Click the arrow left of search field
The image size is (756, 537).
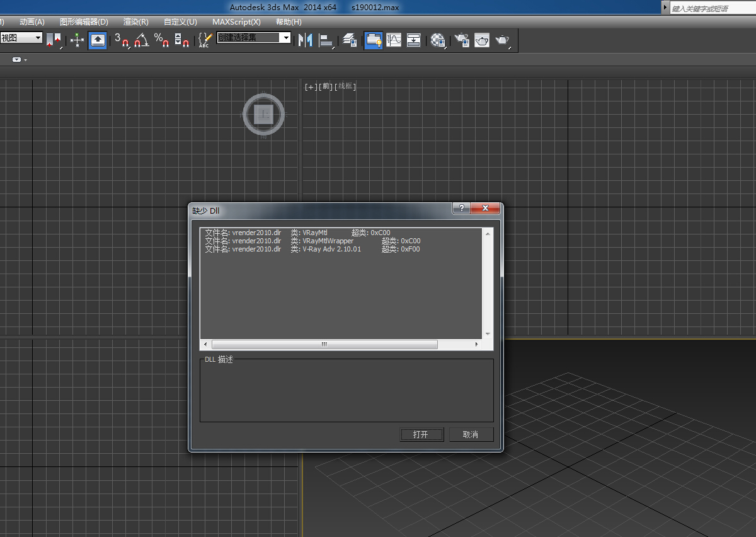point(665,8)
